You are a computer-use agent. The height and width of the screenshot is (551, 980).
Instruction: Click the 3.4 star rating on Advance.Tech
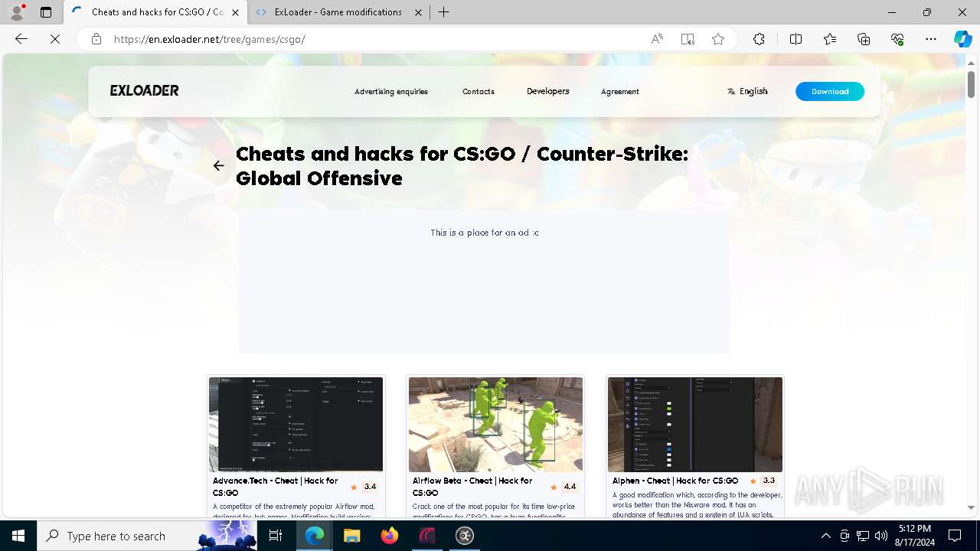coord(364,487)
